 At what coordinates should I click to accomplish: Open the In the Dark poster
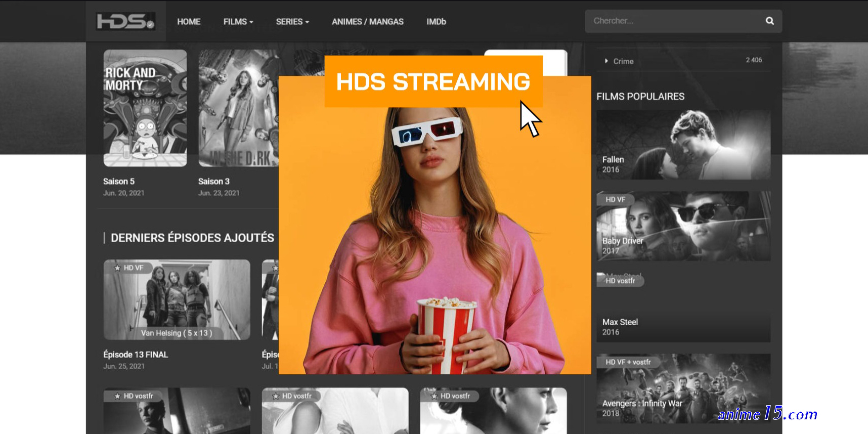coord(238,108)
